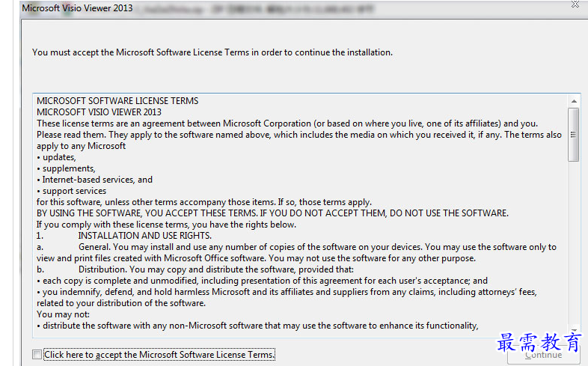The width and height of the screenshot is (588, 366).
Task: Click the 'You must accept' instruction sentence
Action: 212,52
